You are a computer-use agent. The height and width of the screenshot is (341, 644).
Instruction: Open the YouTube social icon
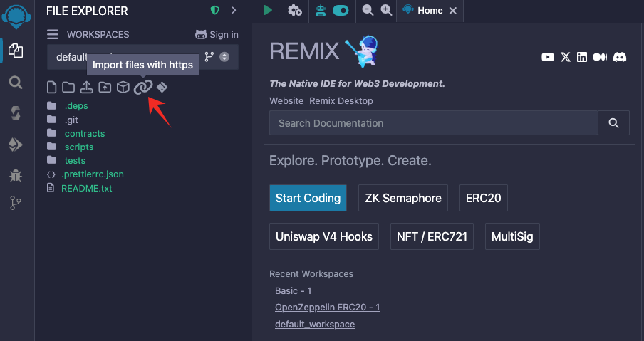pos(548,57)
